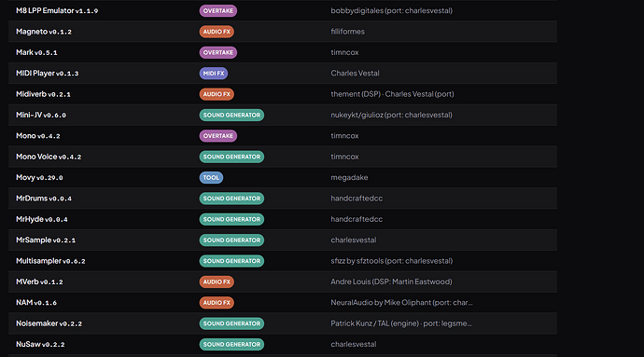
Task: Click author timncox on the Mark v0.5.1 row
Action: click(x=344, y=52)
